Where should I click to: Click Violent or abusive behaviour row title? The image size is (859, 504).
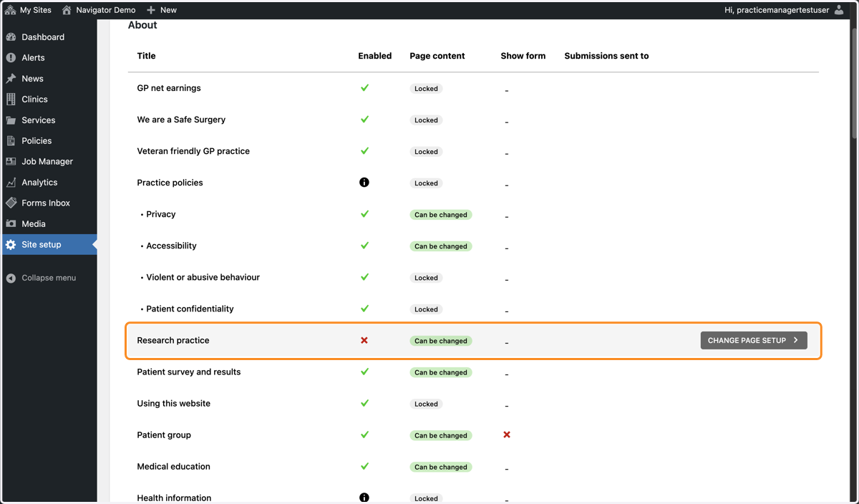(203, 277)
